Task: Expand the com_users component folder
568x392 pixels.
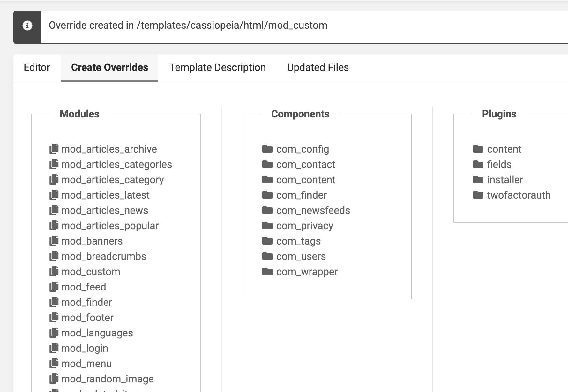Action: tap(301, 256)
